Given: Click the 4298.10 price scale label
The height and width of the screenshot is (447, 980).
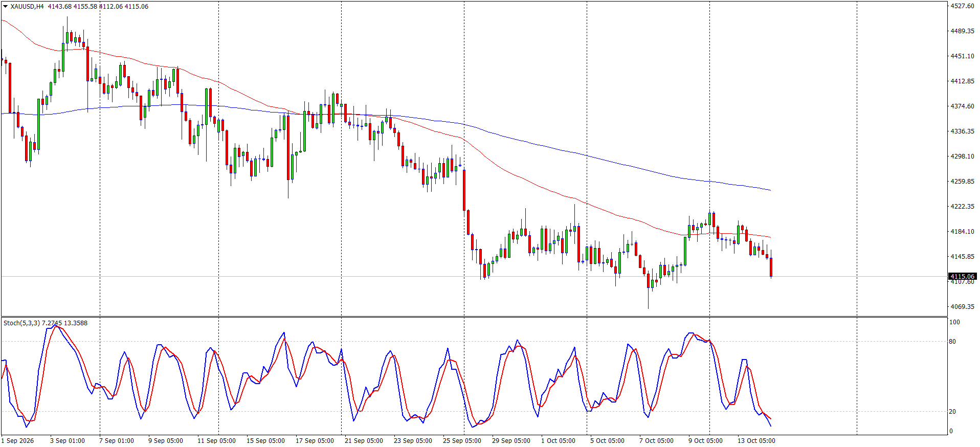Looking at the screenshot, I should (x=962, y=157).
